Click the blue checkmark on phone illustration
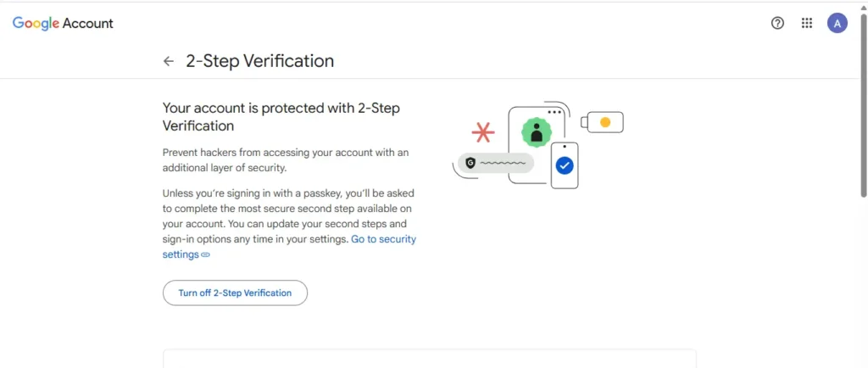 click(565, 165)
